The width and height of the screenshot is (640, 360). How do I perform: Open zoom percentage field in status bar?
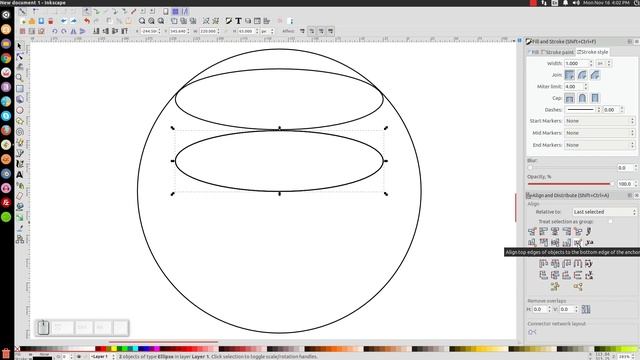point(626,356)
